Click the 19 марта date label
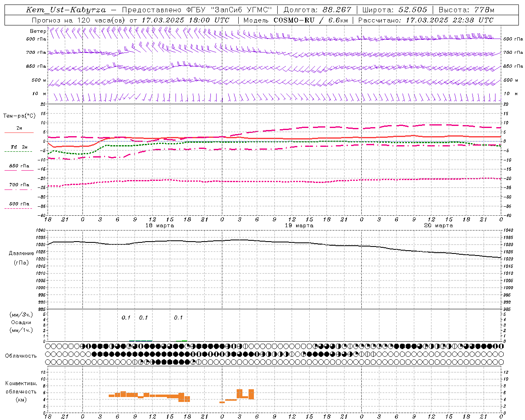The height and width of the screenshot is (420, 525). click(x=299, y=226)
